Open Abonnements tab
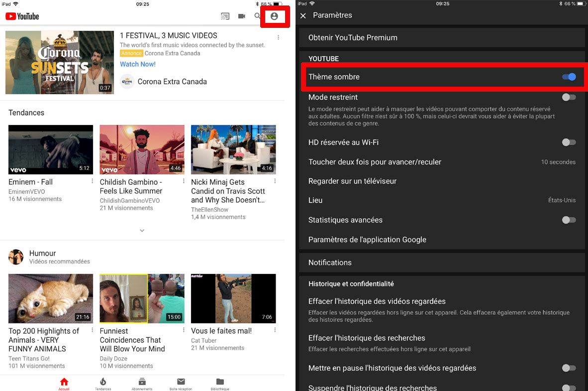The image size is (588, 391). pyautogui.click(x=142, y=384)
